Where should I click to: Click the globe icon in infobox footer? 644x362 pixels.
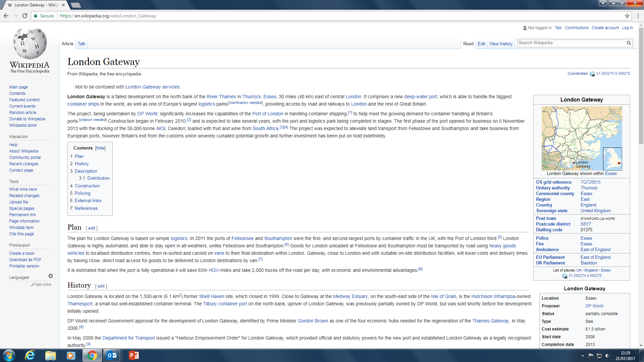[565, 276]
